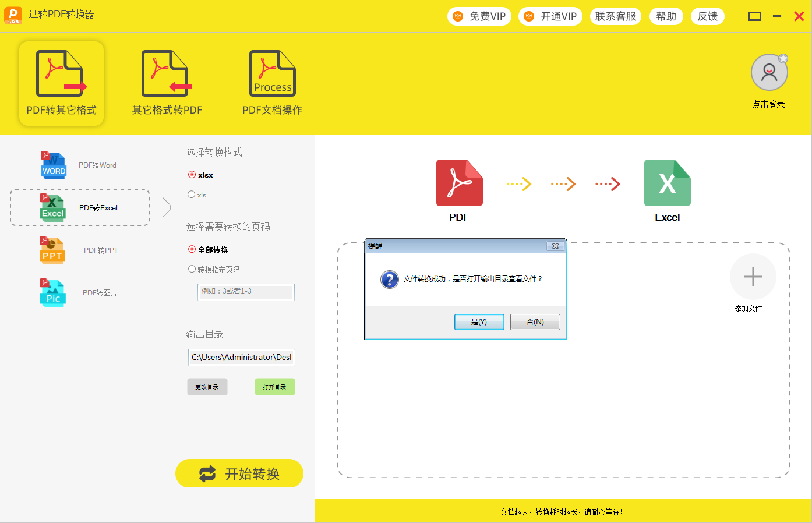Decline the dialog with 否(N)

pyautogui.click(x=535, y=322)
